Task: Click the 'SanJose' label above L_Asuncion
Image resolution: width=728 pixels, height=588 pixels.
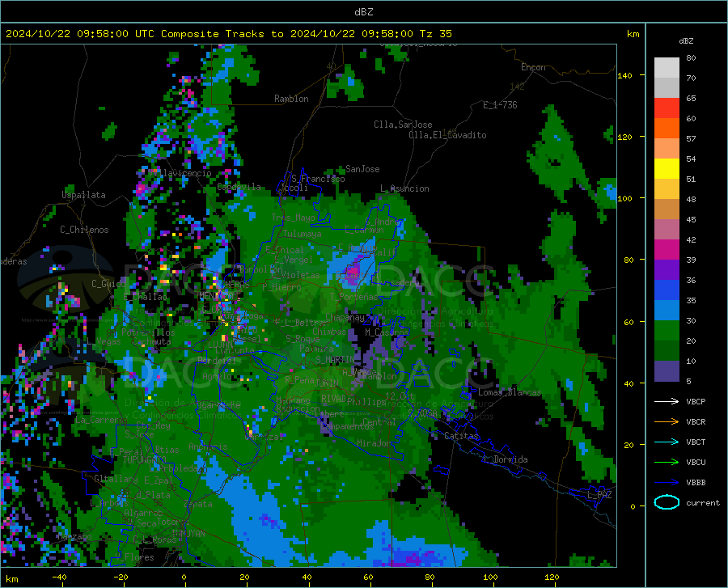Action: 362,169
